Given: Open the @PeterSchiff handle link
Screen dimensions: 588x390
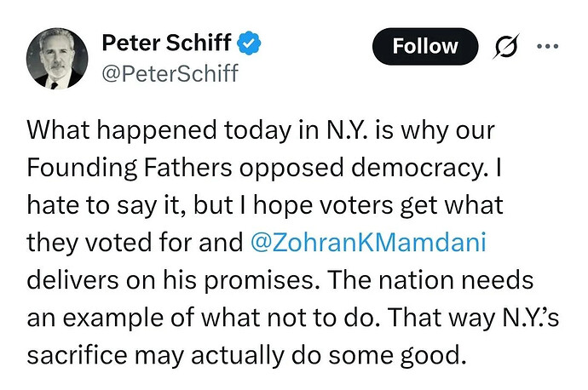Looking at the screenshot, I should pos(170,73).
